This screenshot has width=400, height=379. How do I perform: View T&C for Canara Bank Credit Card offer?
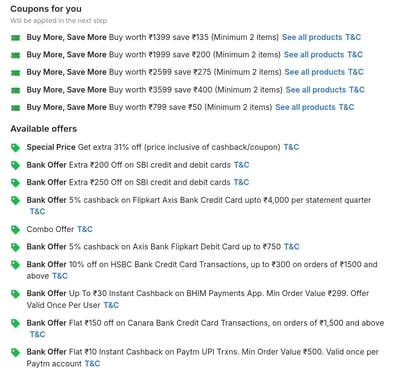[37, 334]
